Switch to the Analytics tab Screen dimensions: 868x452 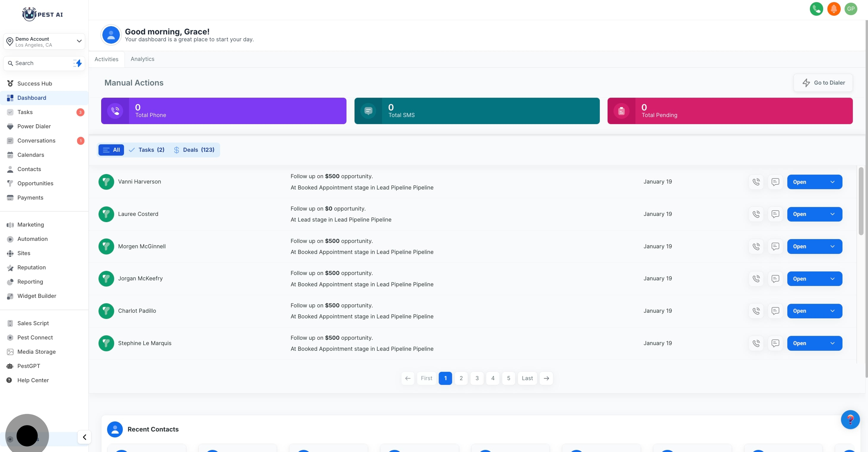click(x=142, y=59)
